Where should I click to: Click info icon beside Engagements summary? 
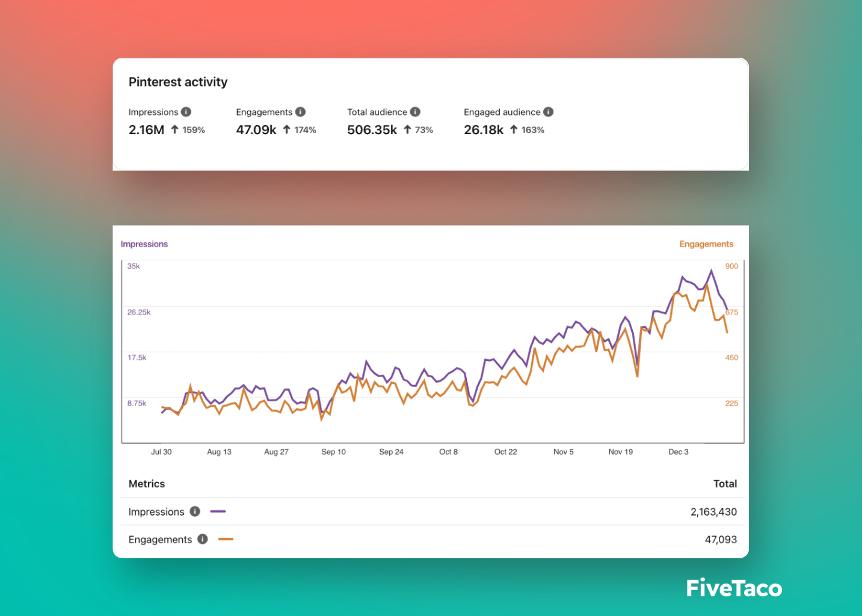[301, 112]
